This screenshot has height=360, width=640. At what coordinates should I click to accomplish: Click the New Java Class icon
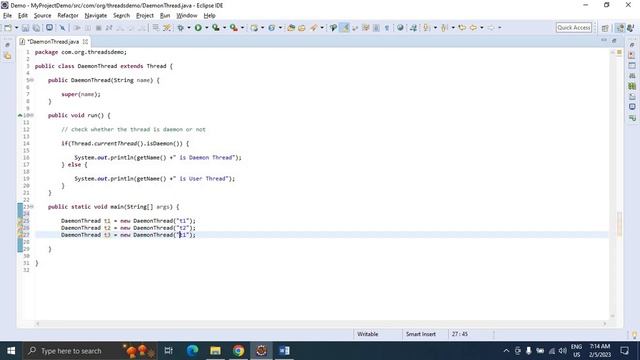click(x=271, y=28)
